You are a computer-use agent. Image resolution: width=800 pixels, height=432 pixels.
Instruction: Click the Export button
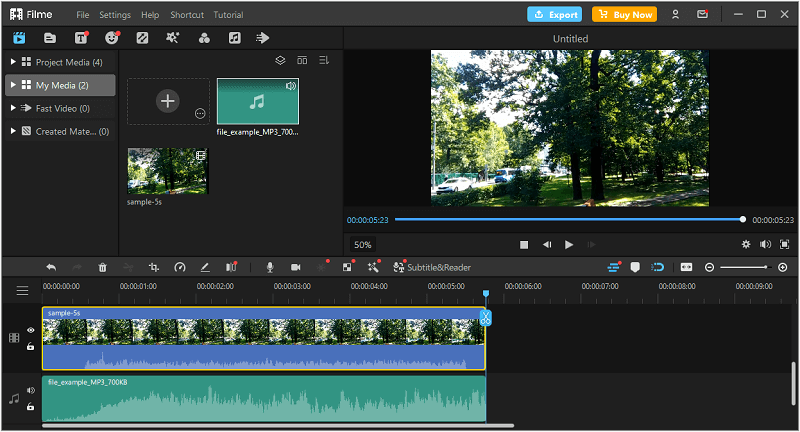coord(555,14)
